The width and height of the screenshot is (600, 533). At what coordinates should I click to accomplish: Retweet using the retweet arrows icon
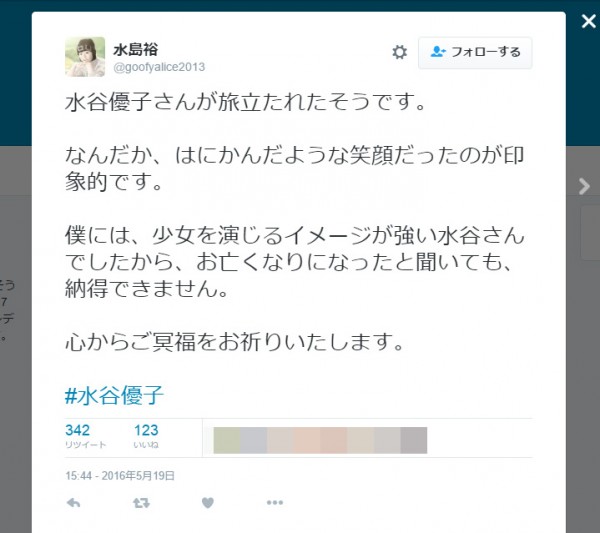(141, 503)
